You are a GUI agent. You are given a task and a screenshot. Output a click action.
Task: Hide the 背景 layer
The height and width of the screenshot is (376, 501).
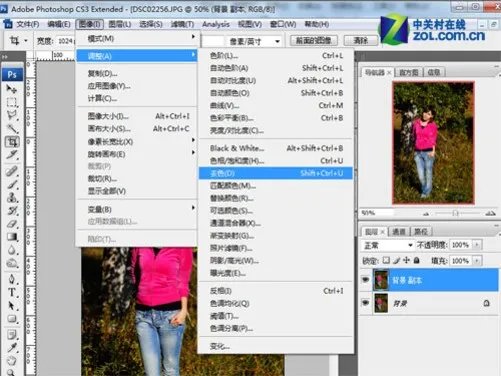[x=366, y=303]
